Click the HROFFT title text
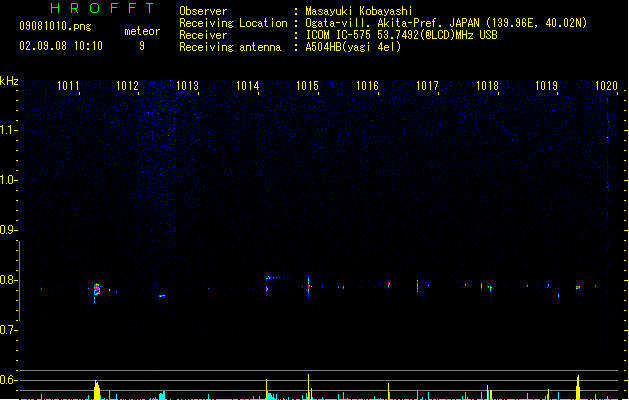The height and width of the screenshot is (400, 629). coord(103,8)
